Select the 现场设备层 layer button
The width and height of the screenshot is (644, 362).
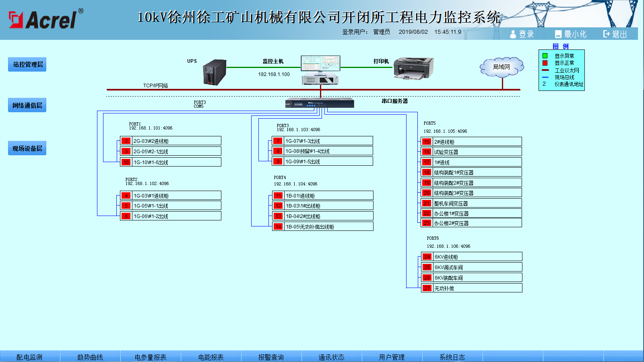(x=27, y=148)
